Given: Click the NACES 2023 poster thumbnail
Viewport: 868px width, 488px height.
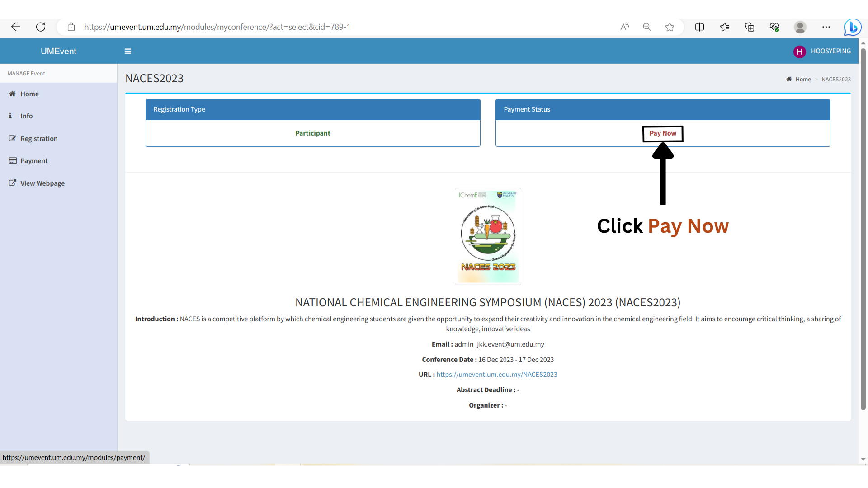Looking at the screenshot, I should tap(488, 236).
